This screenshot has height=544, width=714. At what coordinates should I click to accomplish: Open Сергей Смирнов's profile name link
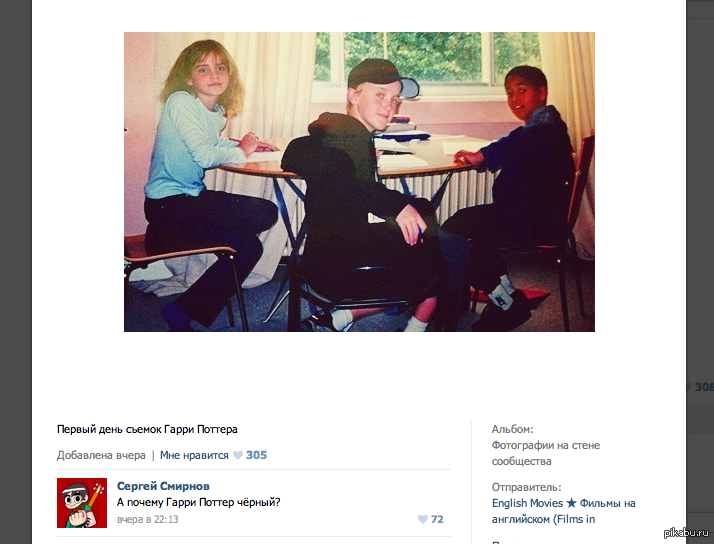(163, 486)
